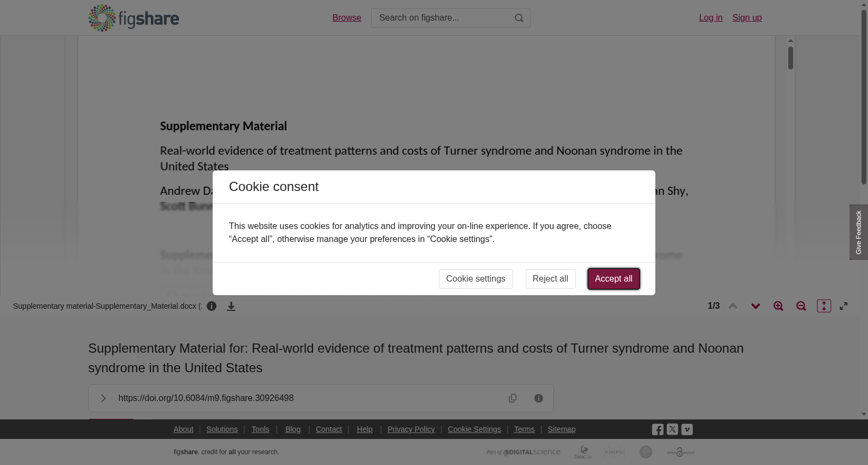Accept all cookies

pos(614,279)
